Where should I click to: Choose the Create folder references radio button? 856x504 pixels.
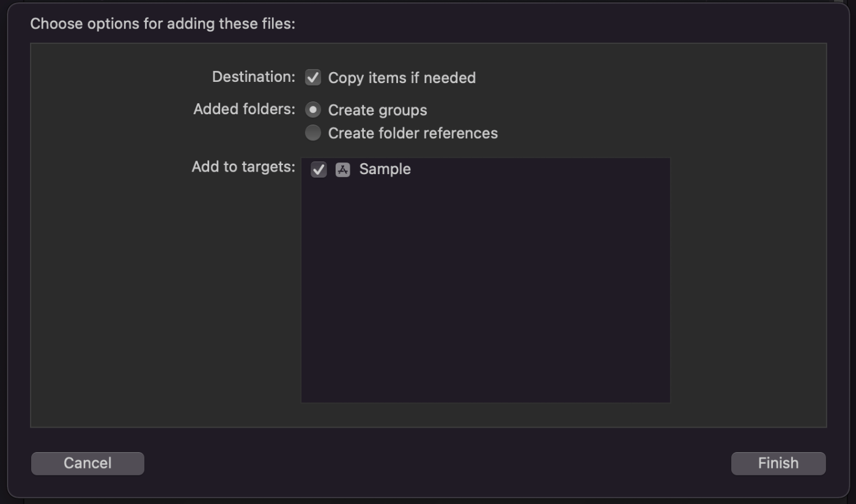(313, 133)
